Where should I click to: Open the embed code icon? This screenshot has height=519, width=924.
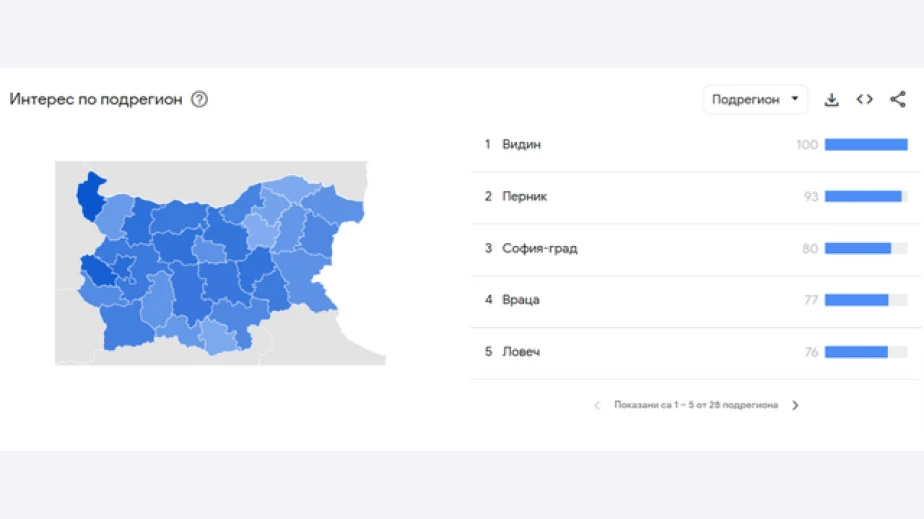(x=864, y=99)
